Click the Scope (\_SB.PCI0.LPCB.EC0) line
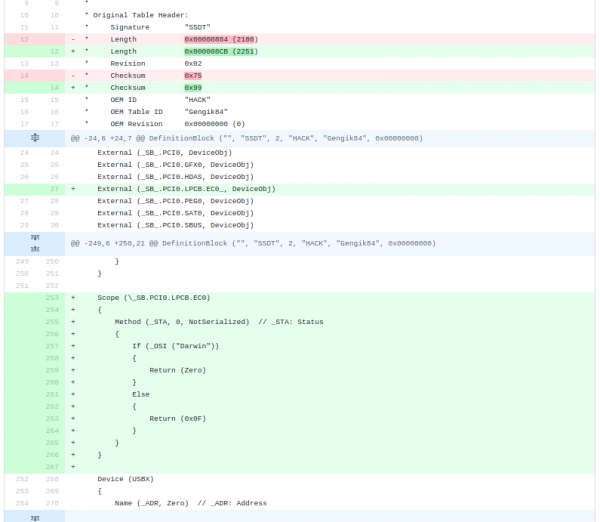The height and width of the screenshot is (522, 600). [x=153, y=297]
